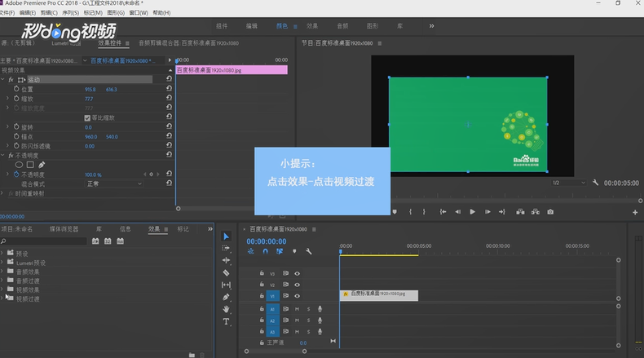Select the Razor tool

coord(226,272)
